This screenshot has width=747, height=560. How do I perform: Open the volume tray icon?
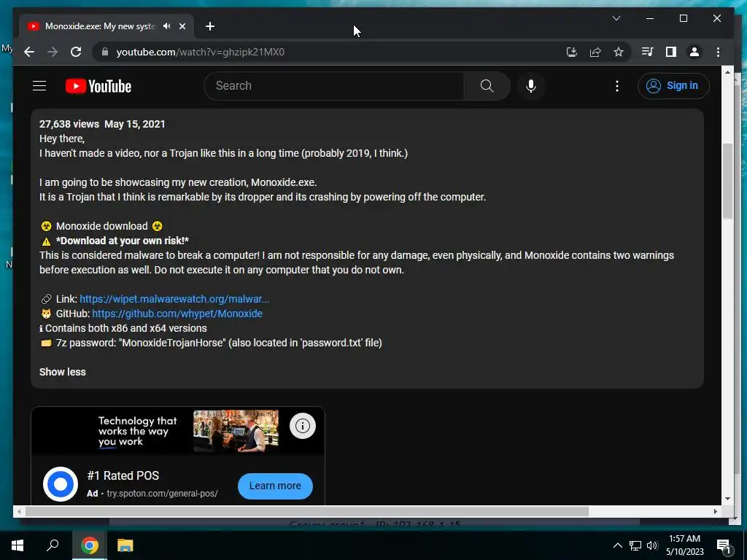[652, 545]
